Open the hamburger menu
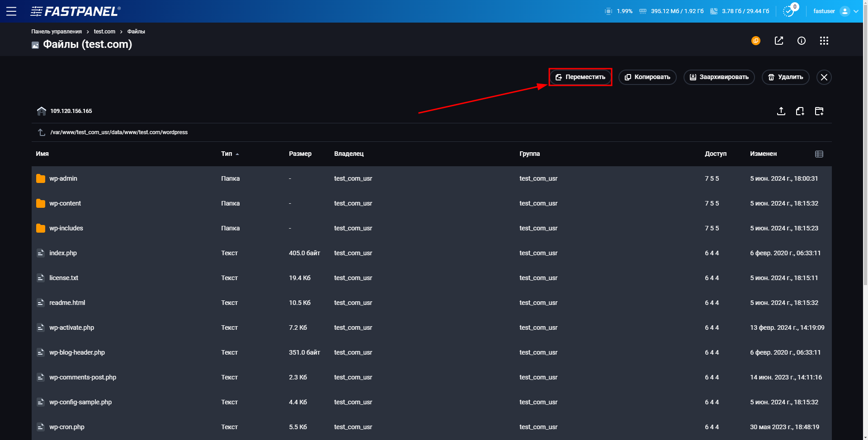The height and width of the screenshot is (440, 868). (x=11, y=11)
